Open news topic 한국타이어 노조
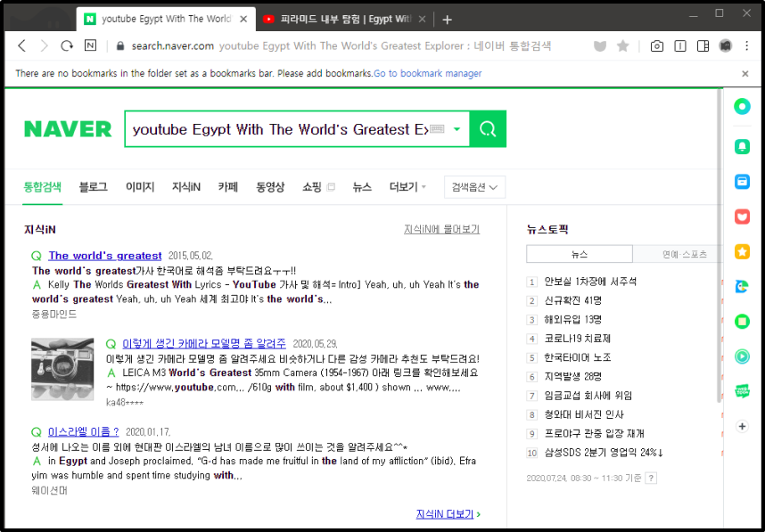Screen dimensions: 765x532 pos(578,357)
